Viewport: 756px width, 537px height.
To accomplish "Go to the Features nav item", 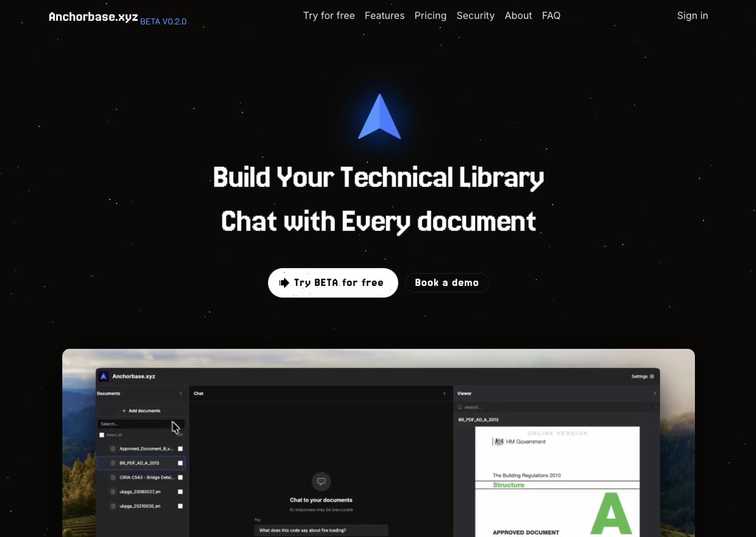I will (384, 16).
